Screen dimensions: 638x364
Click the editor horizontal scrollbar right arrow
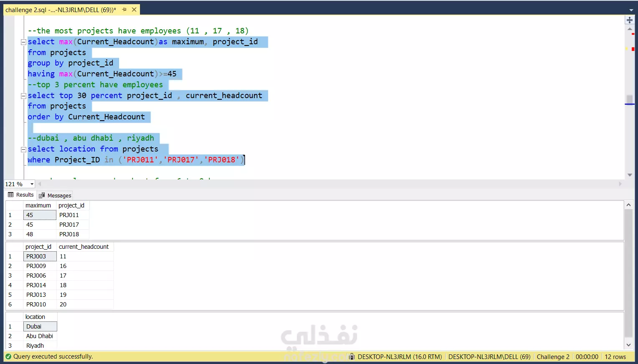620,184
